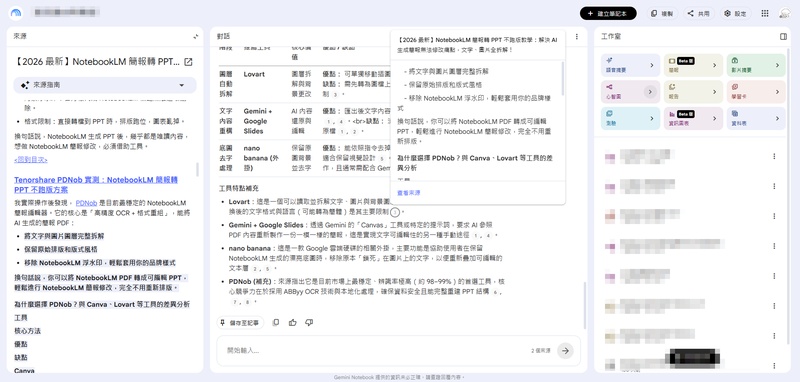The height and width of the screenshot is (382, 800).
Task: Open the 影片摘要 video overview card
Action: pyautogui.click(x=756, y=65)
